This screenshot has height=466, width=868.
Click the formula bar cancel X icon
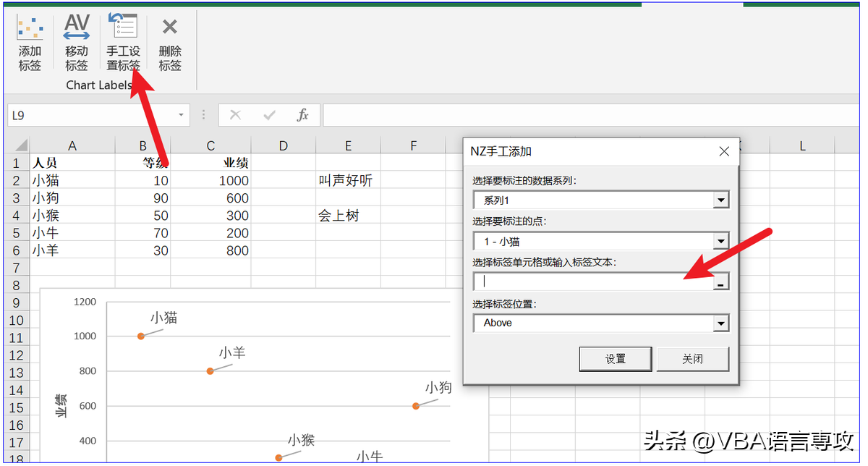click(235, 115)
